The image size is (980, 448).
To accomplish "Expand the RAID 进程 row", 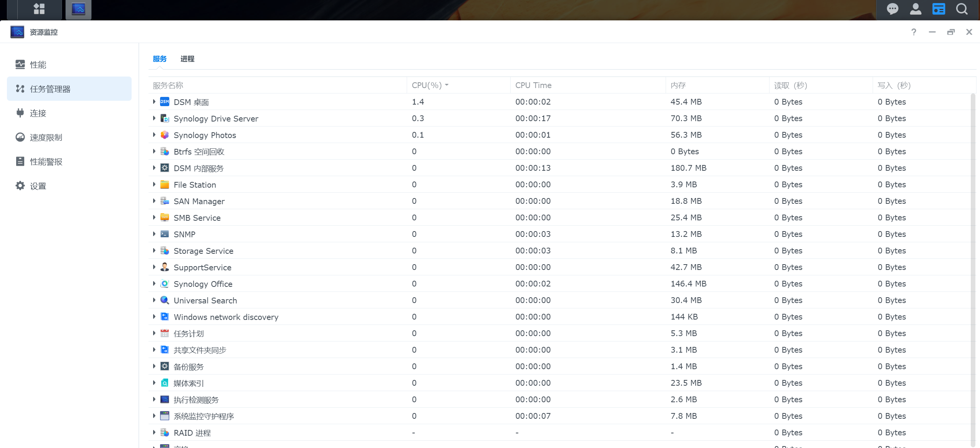I will [x=154, y=432].
